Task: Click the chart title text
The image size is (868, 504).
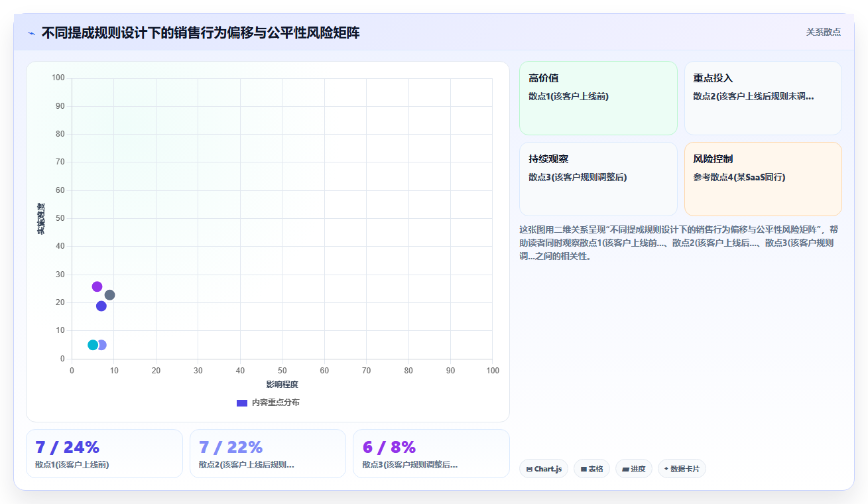Action: coord(200,32)
